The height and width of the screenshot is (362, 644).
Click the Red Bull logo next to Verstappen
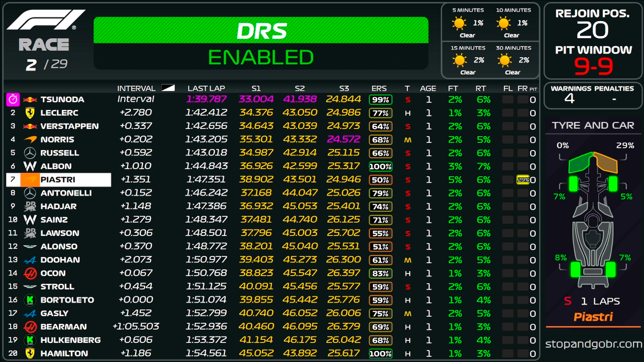click(30, 126)
